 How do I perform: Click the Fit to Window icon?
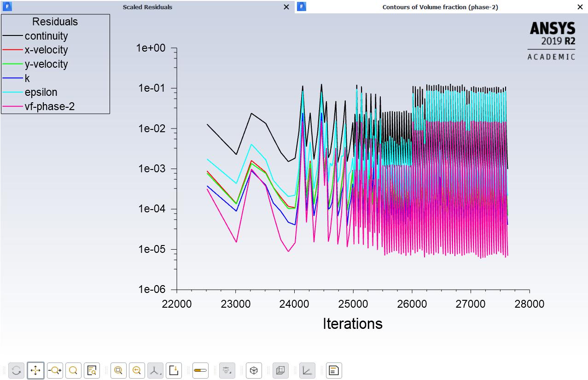pos(91,370)
